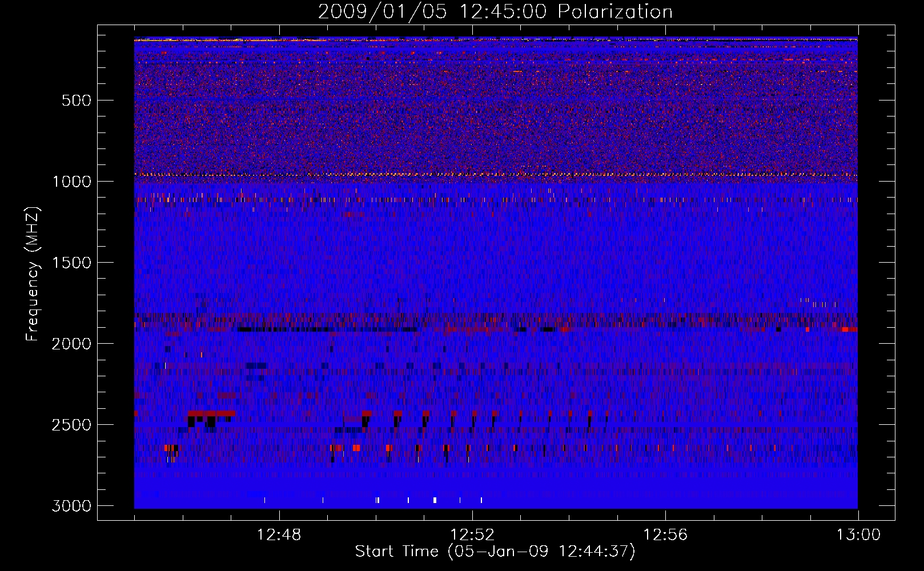Click the 1000 frequency tick label
924x571 pixels.
(71, 182)
